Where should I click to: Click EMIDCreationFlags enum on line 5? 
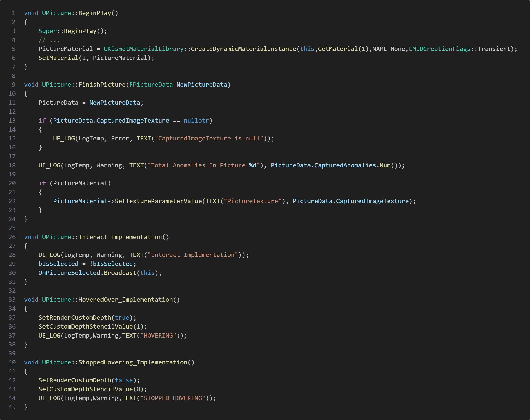click(x=439, y=49)
